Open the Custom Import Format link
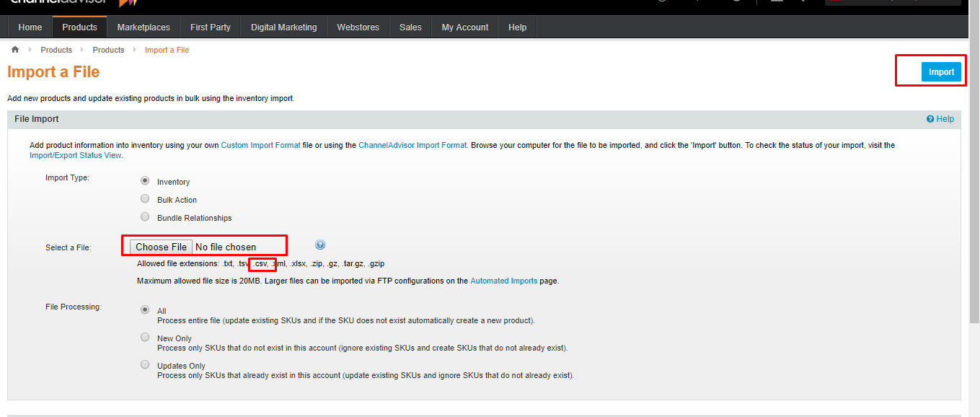 (x=260, y=145)
